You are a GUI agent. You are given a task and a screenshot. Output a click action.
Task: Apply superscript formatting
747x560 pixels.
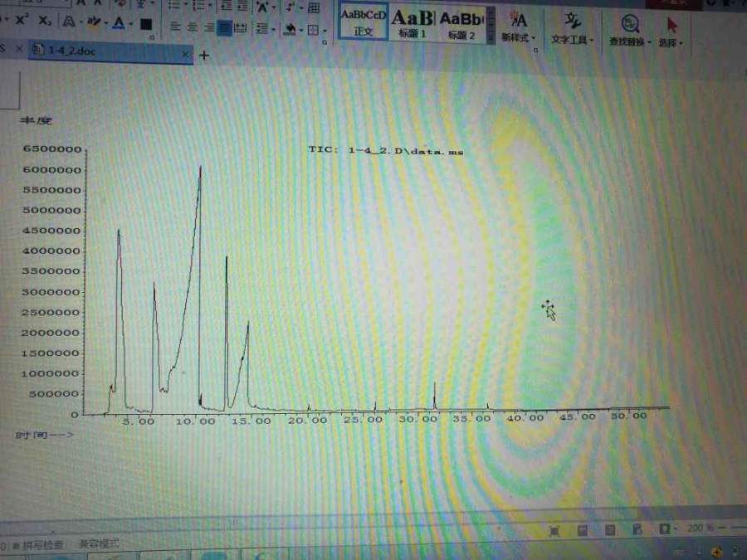click(x=22, y=20)
